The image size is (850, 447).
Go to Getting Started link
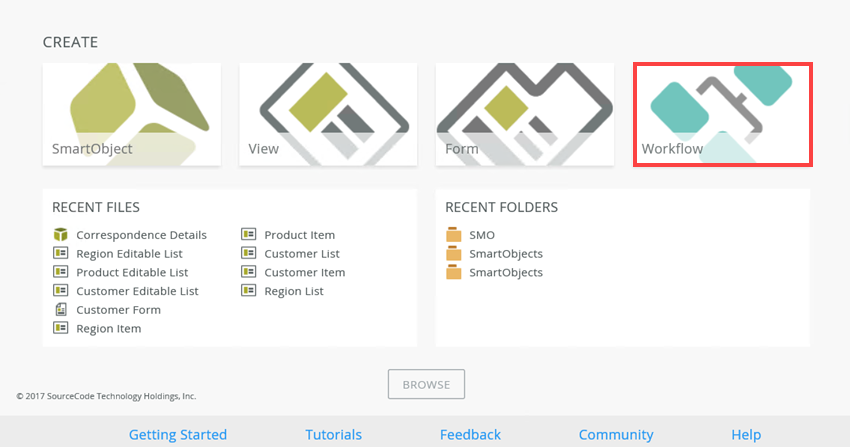pyautogui.click(x=178, y=435)
